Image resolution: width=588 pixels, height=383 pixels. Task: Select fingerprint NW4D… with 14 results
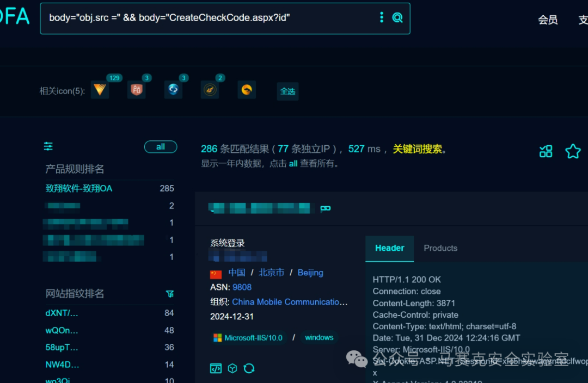point(62,365)
